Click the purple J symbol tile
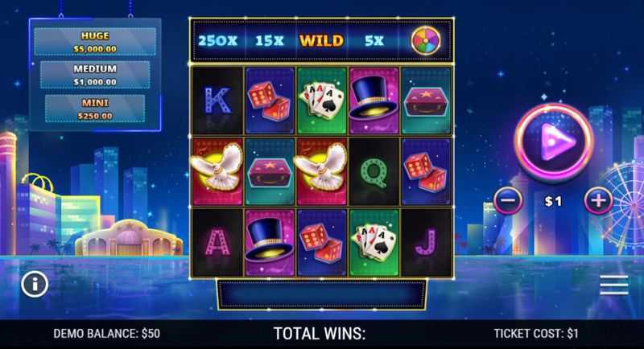Screen dimensions: 644x349 (426, 243)
